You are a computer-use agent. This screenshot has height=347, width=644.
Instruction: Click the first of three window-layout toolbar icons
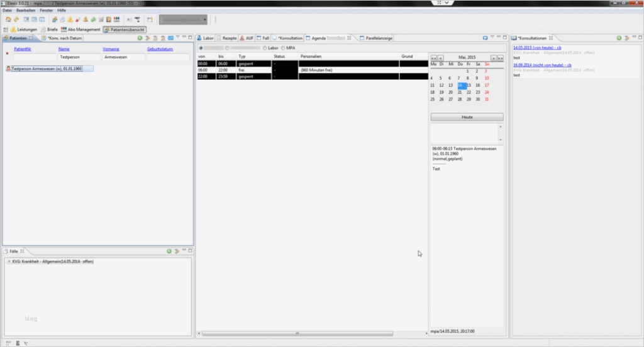point(26,19)
